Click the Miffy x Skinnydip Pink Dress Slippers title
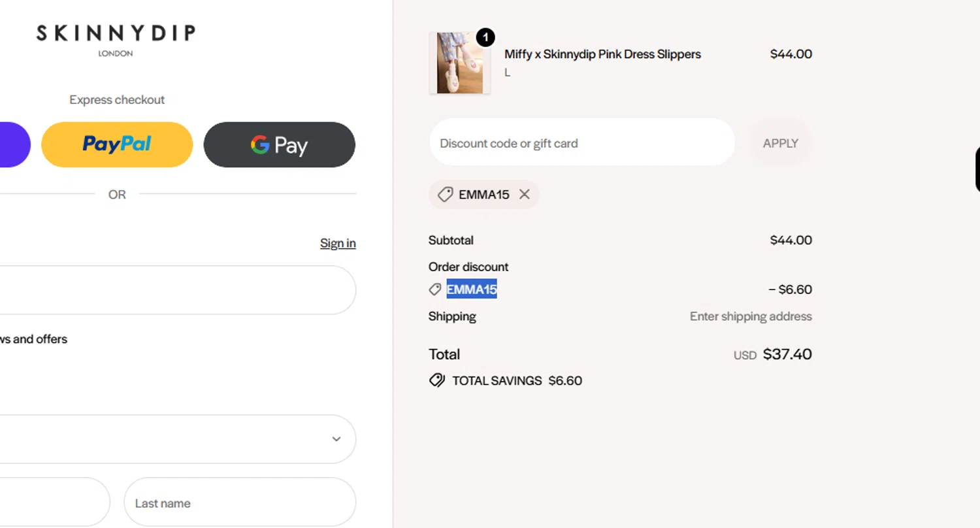Image resolution: width=980 pixels, height=528 pixels. (602, 54)
